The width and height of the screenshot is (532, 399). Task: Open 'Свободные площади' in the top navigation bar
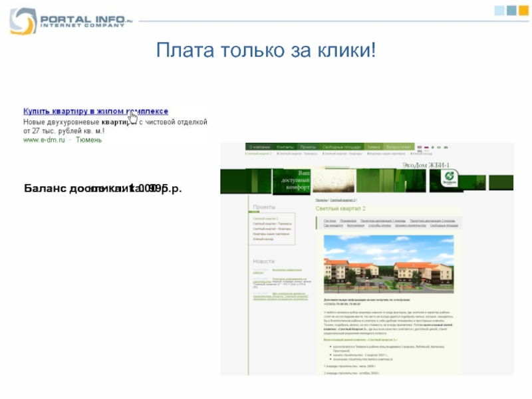341,147
